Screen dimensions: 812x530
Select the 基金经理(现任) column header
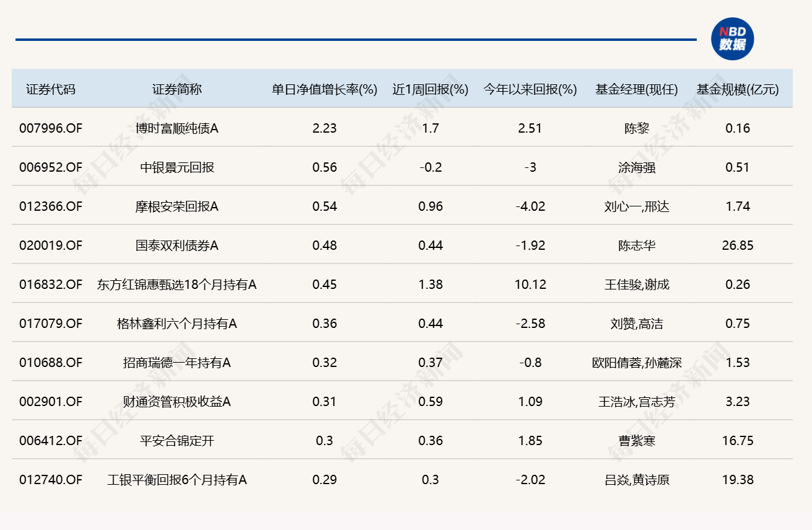(637, 89)
